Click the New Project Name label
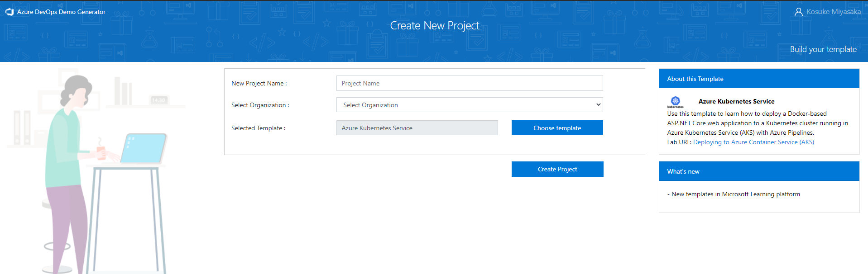This screenshot has height=274, width=868. tap(259, 83)
